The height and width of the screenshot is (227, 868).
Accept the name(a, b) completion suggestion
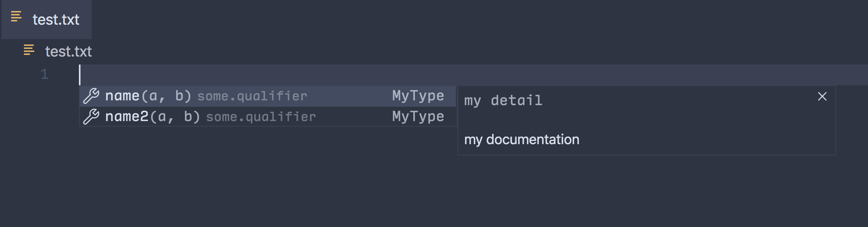coord(148,96)
